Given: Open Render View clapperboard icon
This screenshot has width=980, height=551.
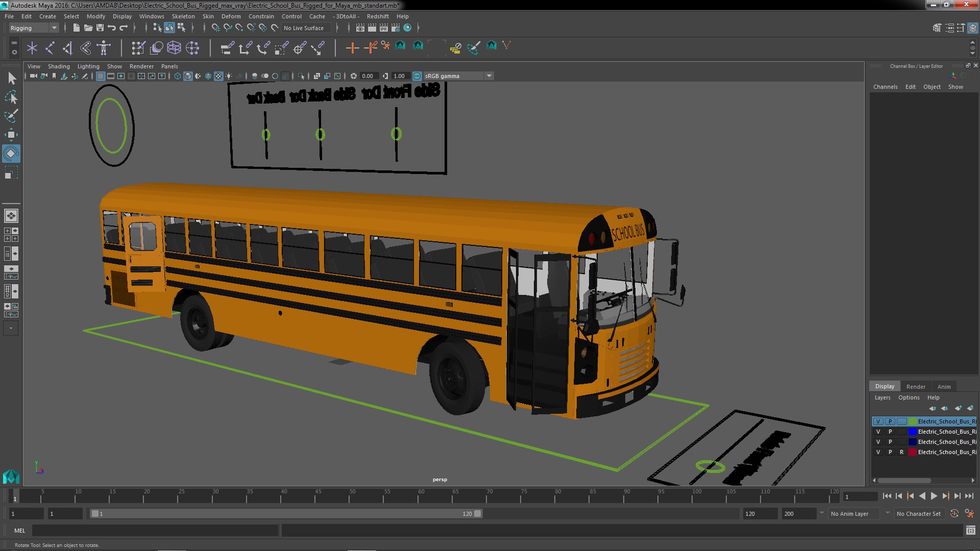Looking at the screenshot, I should click(360, 28).
